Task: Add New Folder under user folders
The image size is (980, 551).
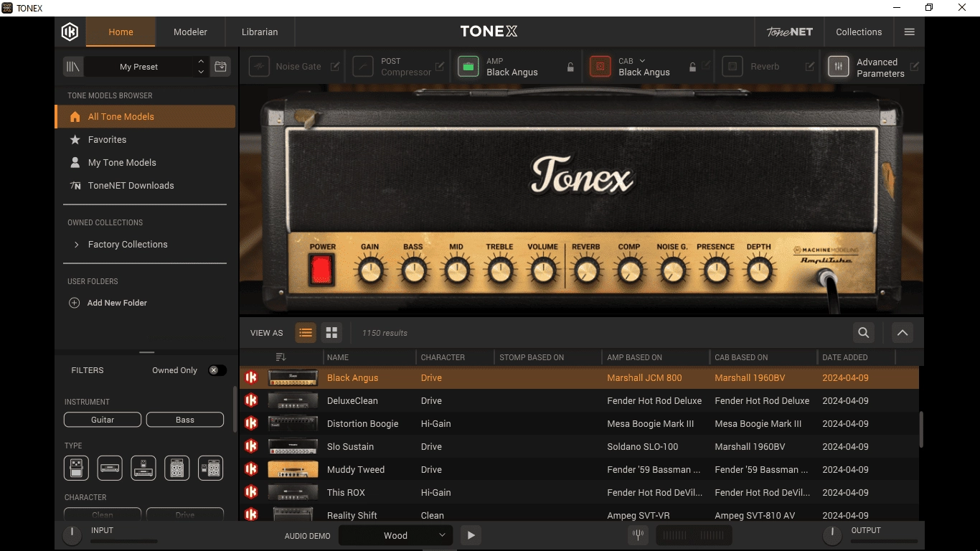Action: (108, 303)
